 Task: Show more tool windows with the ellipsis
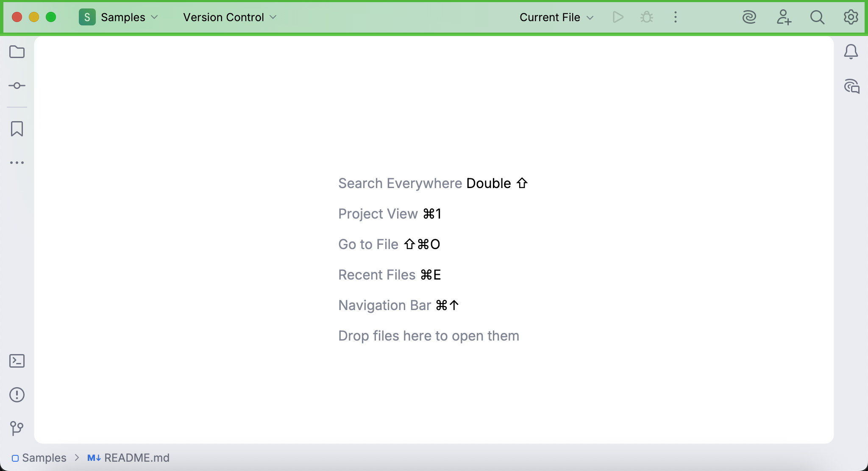click(x=17, y=163)
